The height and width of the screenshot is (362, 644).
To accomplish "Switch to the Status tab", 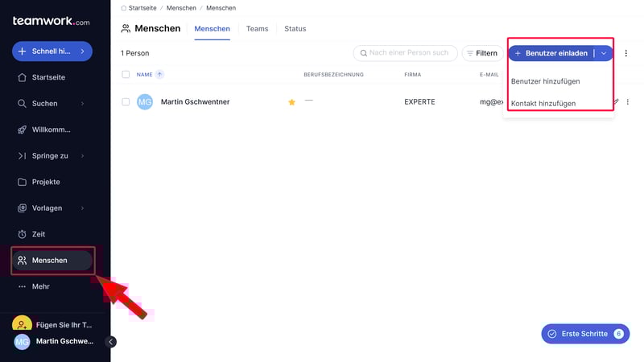I will 295,29.
